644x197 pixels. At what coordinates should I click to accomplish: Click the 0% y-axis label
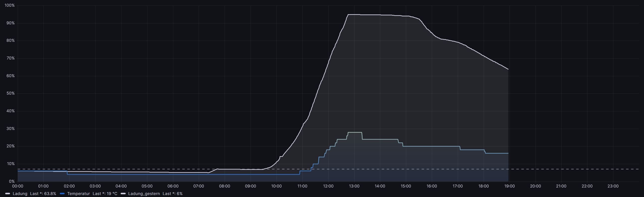[x=11, y=181]
